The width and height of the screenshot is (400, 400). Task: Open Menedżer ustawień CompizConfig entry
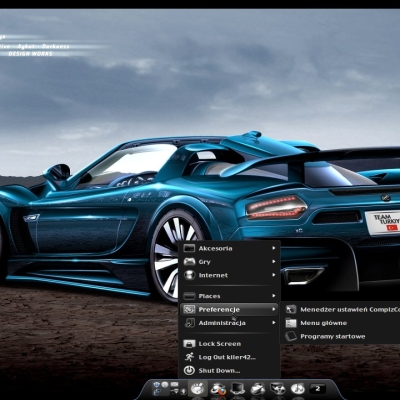341,309
